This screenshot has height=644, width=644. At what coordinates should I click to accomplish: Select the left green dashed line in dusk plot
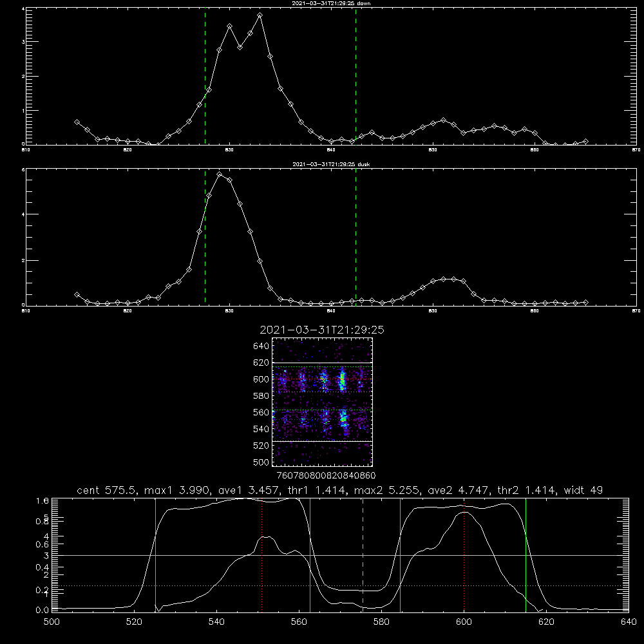(205, 237)
